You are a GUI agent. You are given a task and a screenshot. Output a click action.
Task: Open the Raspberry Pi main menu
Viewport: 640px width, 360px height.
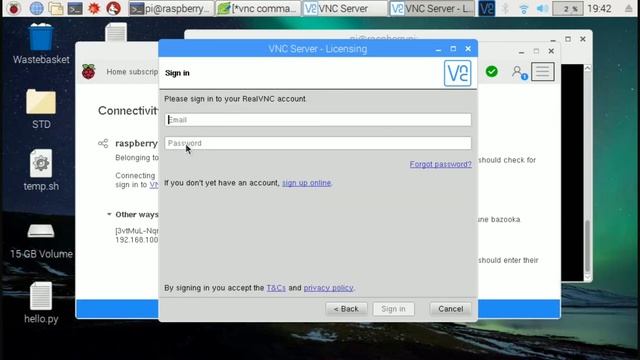tap(14, 8)
